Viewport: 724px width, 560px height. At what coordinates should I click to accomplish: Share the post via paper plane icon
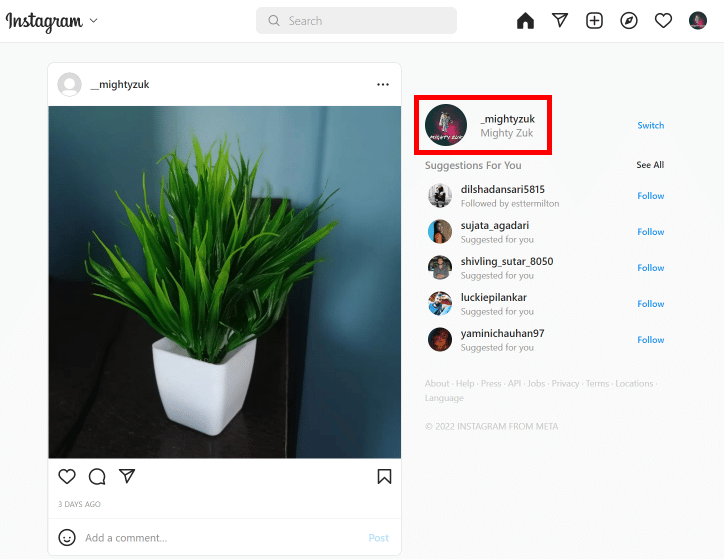127,476
